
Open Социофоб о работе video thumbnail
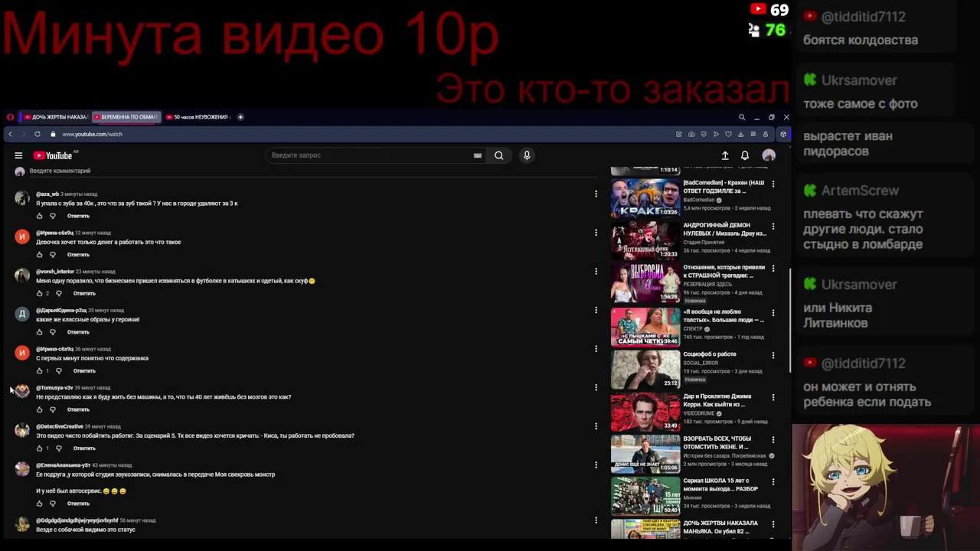pyautogui.click(x=645, y=369)
